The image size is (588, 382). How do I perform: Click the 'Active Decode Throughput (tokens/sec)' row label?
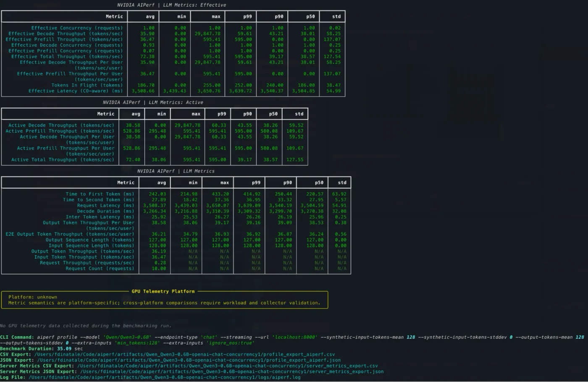pos(61,126)
